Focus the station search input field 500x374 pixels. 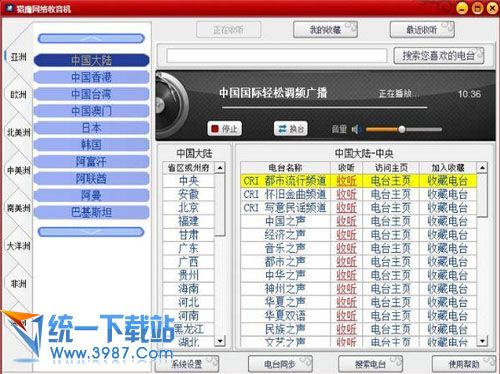[277, 56]
